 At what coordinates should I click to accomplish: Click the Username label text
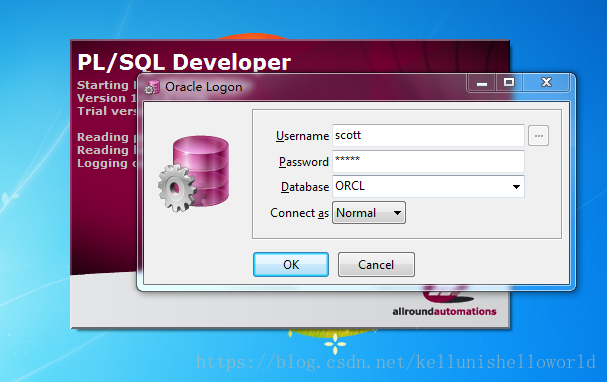point(302,136)
